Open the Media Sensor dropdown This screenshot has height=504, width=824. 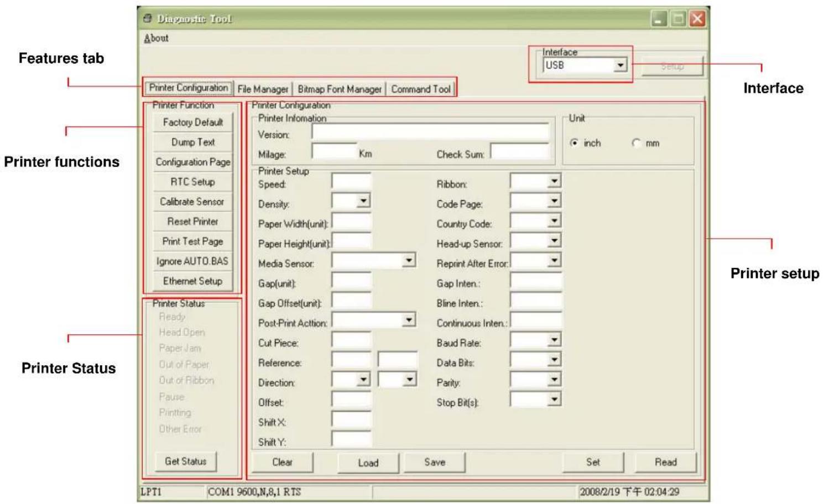click(409, 260)
